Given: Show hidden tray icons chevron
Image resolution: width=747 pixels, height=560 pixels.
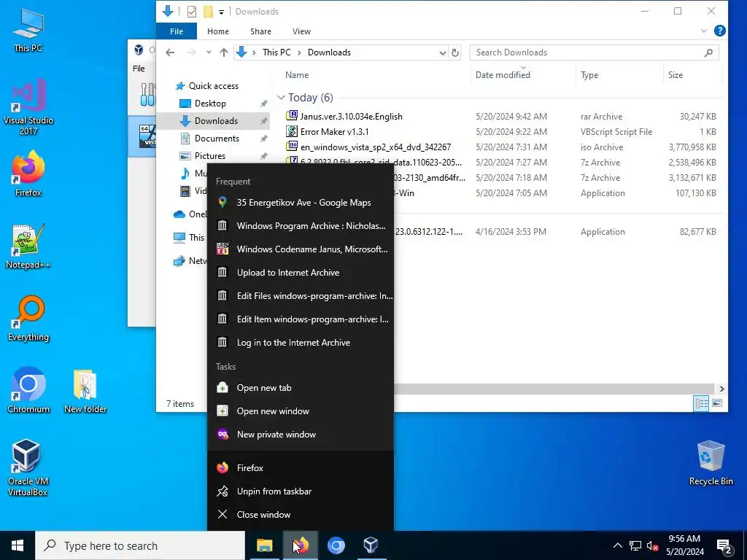Looking at the screenshot, I should 617,545.
